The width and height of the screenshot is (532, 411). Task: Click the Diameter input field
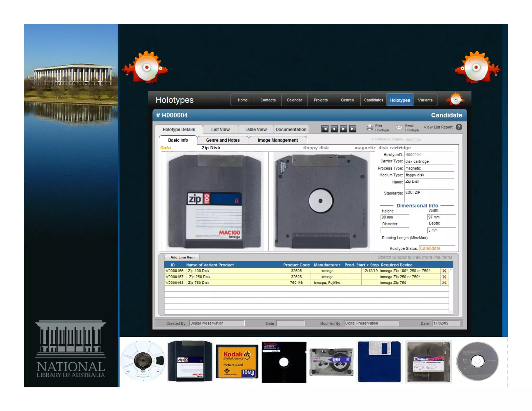[x=395, y=230]
